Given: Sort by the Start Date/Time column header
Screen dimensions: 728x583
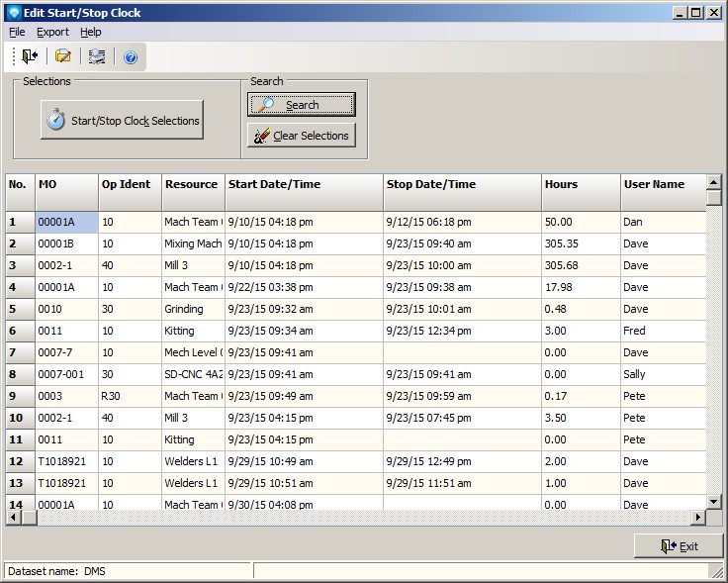Looking at the screenshot, I should click(x=304, y=185).
